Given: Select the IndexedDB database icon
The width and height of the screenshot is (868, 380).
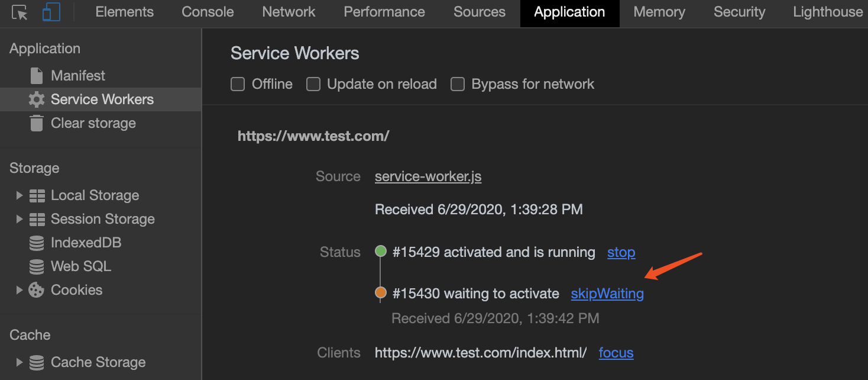Looking at the screenshot, I should (37, 243).
